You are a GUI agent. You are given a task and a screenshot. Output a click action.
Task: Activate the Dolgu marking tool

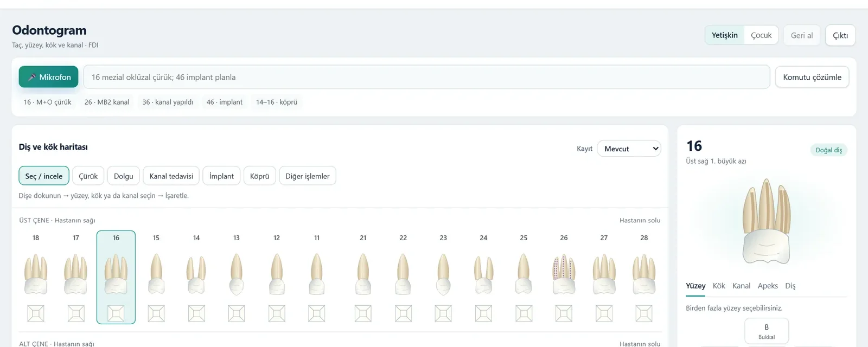coord(124,176)
